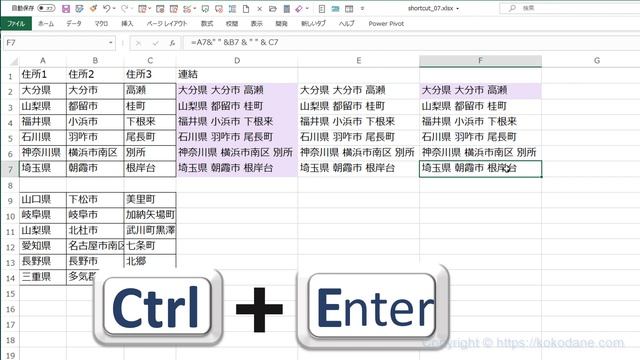Click the search box in title bar
640x360 pixels.
[x=571, y=8]
